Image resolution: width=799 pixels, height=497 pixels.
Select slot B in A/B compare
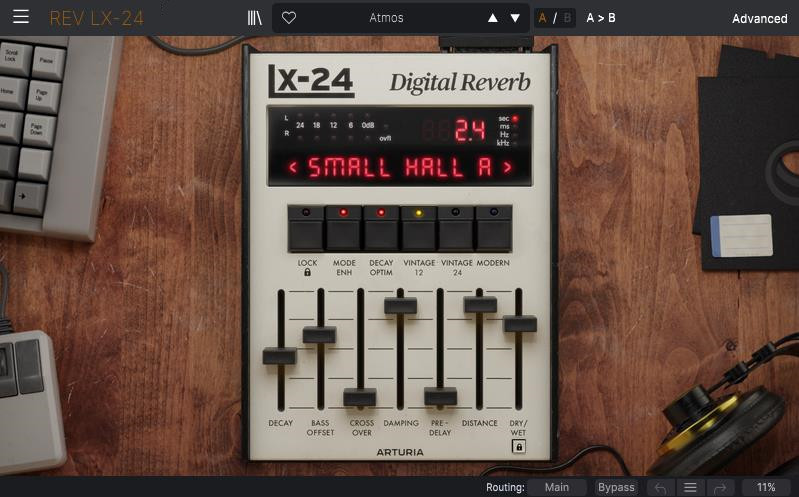[567, 18]
